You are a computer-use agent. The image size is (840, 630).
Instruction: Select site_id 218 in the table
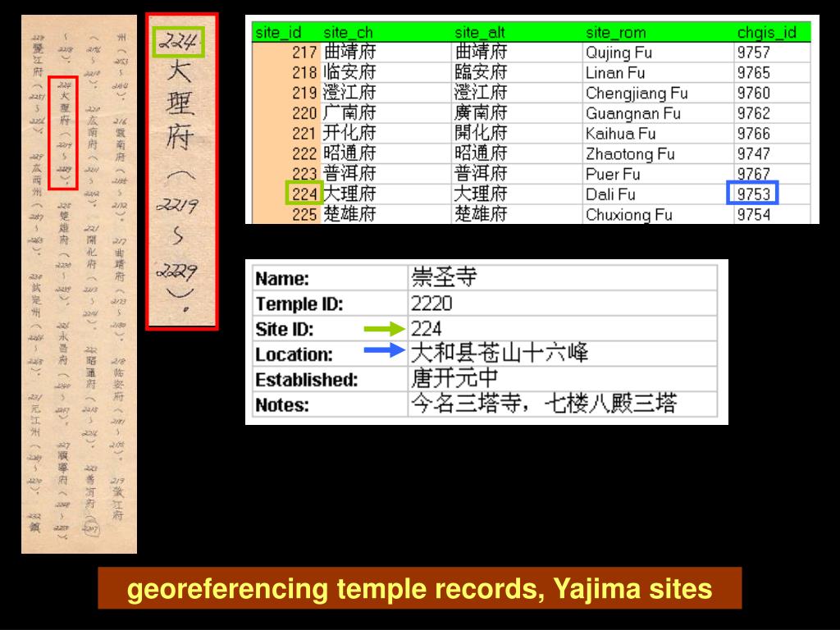click(304, 72)
